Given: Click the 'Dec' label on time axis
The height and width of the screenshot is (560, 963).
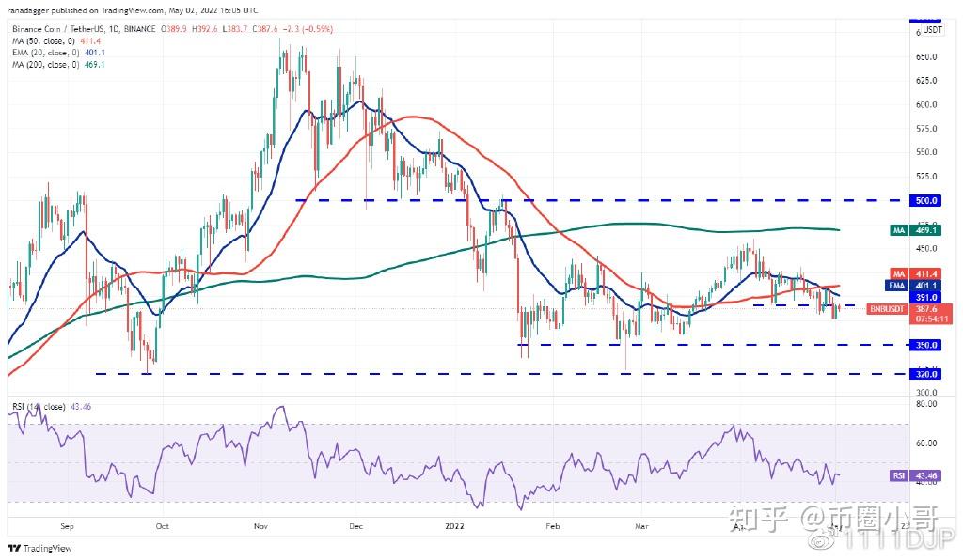Looking at the screenshot, I should point(356,525).
